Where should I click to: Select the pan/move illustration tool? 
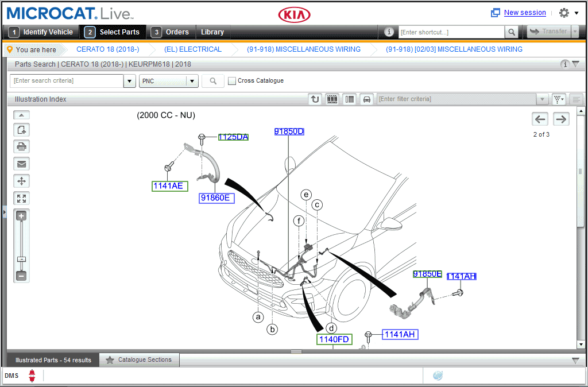coord(22,181)
